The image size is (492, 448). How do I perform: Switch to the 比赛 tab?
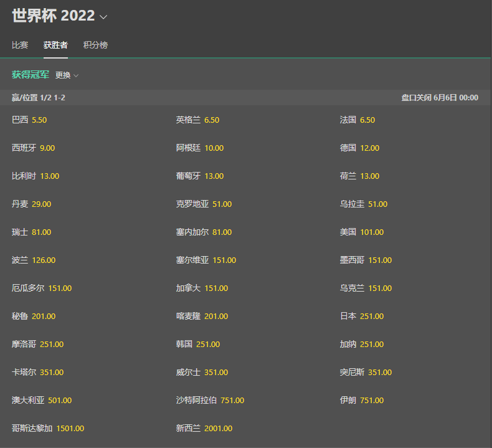[x=20, y=45]
